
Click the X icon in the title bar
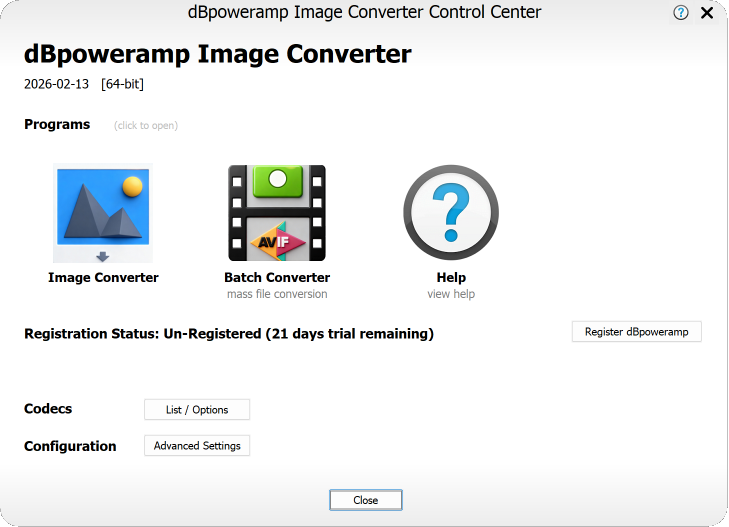(x=707, y=13)
